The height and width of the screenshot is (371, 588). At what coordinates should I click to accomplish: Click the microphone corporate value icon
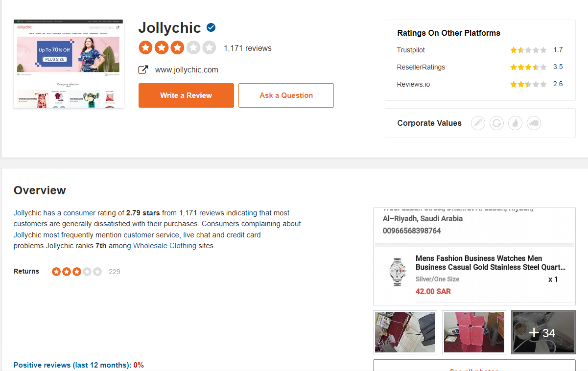coord(478,123)
